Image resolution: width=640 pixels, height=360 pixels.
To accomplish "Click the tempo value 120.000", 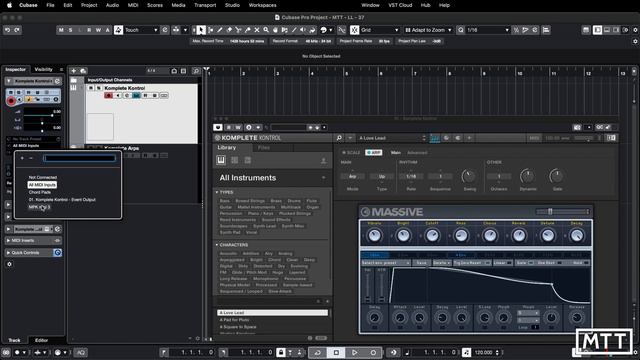I will (484, 352).
